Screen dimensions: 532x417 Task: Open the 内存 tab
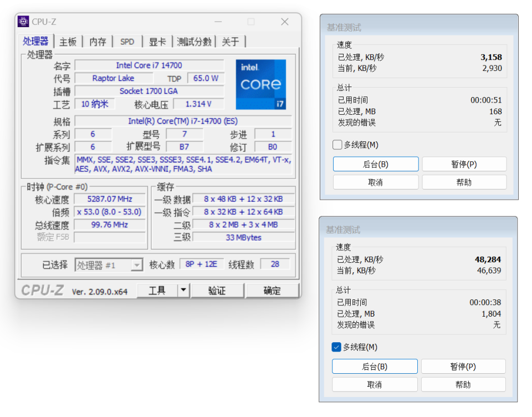98,42
